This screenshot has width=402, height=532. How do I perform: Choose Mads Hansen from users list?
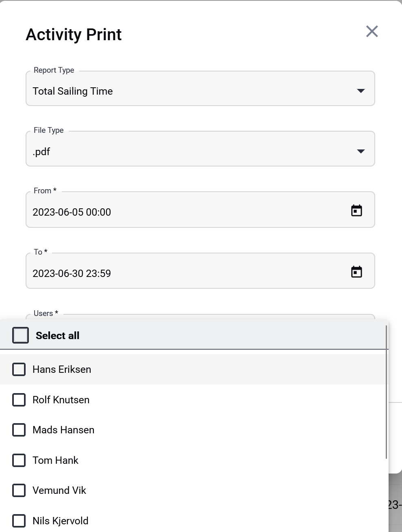coord(194,430)
